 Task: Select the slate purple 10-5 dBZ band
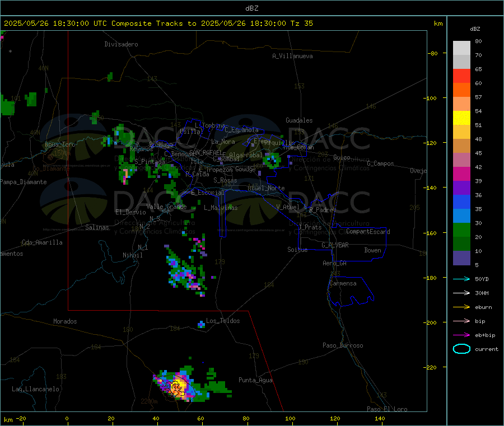point(461,258)
